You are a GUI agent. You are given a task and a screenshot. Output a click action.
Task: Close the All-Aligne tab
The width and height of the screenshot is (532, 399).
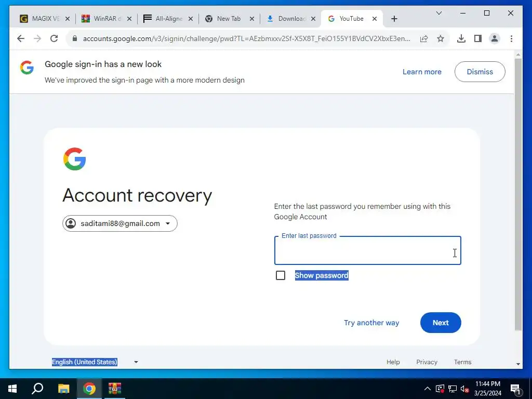tap(191, 19)
